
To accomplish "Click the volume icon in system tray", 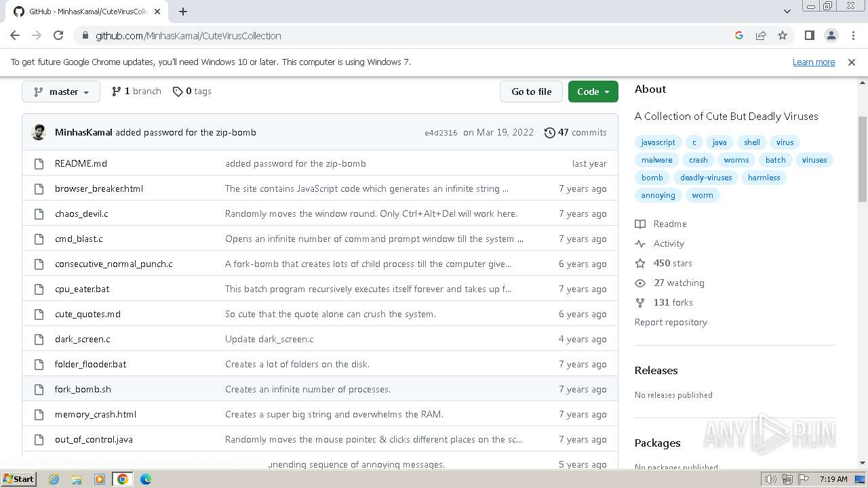I will (x=770, y=479).
